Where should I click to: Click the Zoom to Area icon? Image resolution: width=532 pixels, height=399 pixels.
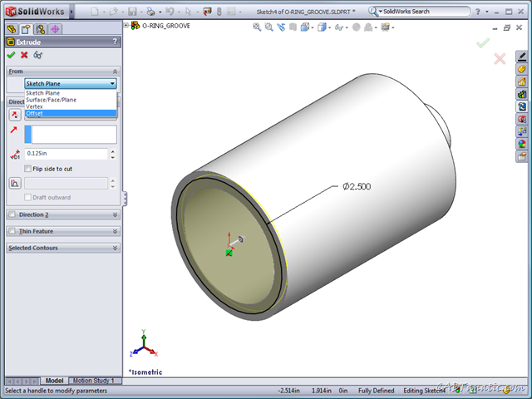(269, 27)
